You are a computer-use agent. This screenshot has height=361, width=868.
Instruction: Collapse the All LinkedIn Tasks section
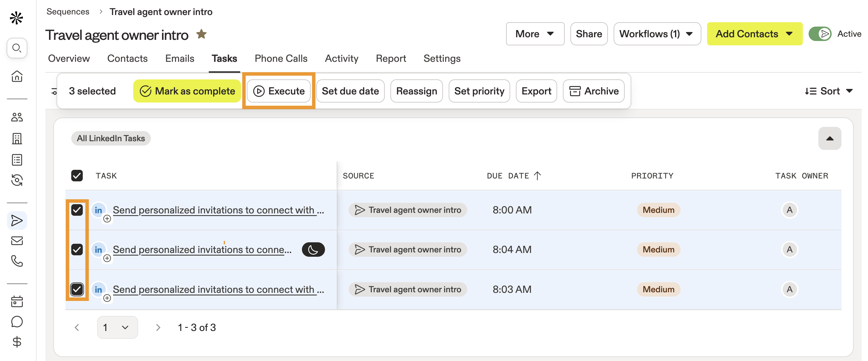coord(830,138)
